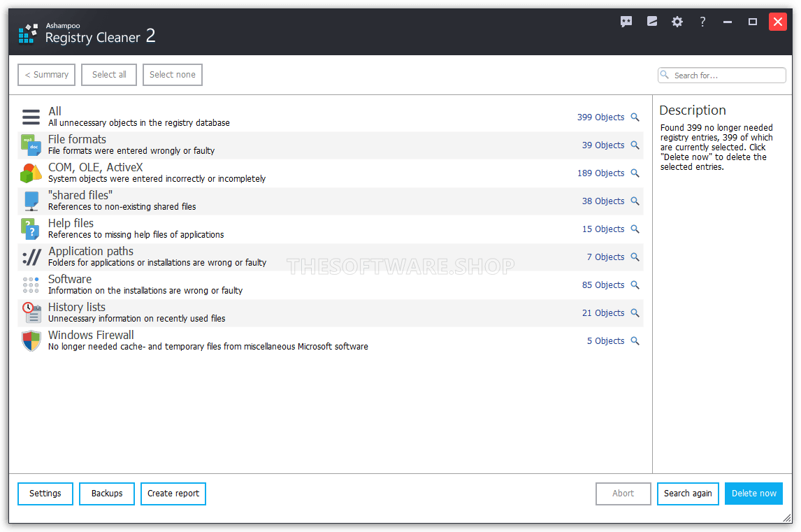Click the Select all button

[109, 75]
